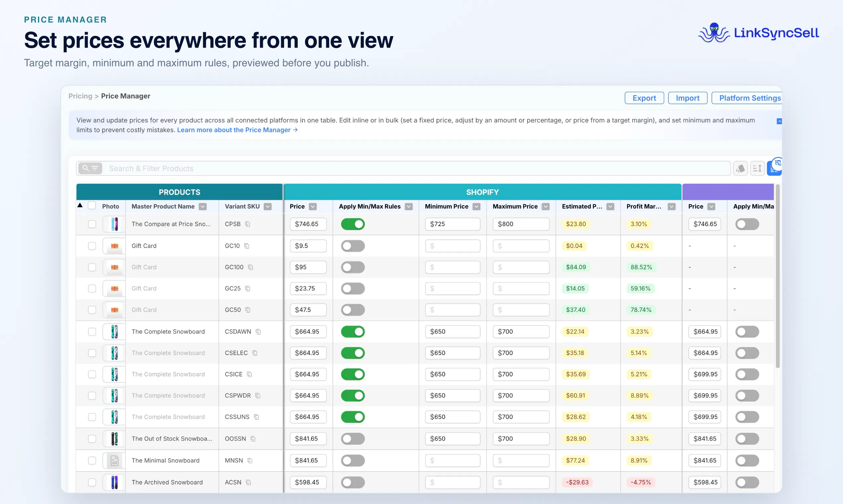Tick the select-all checkbox in the header
The image size is (843, 504).
92,206
